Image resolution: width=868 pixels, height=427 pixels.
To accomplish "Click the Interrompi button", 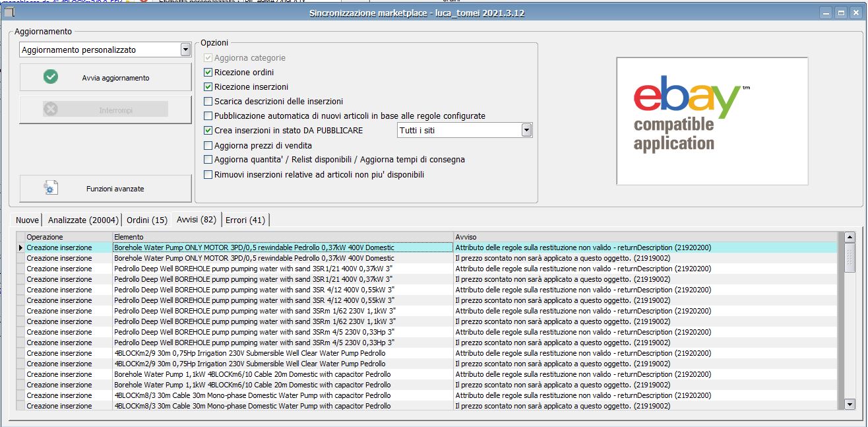I will click(106, 110).
